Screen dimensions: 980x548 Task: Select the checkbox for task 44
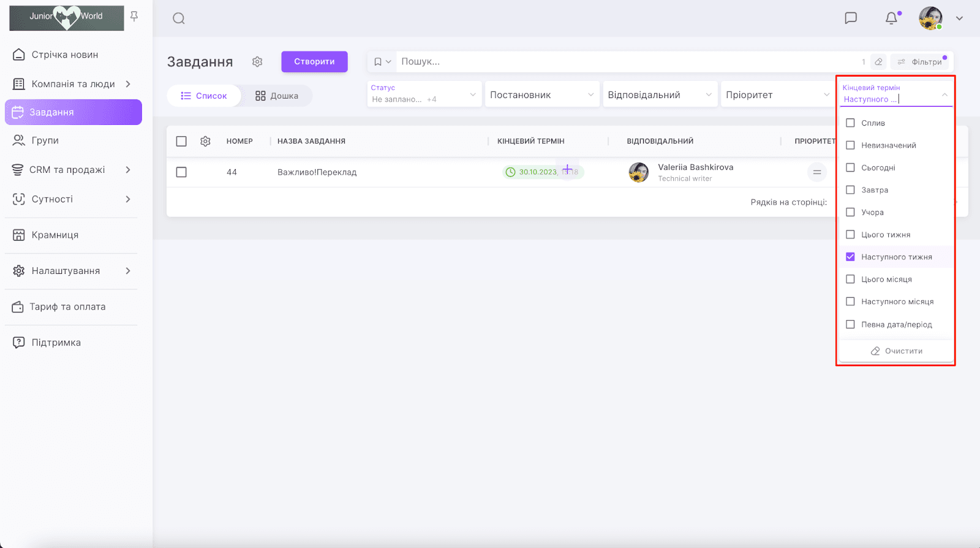point(181,172)
